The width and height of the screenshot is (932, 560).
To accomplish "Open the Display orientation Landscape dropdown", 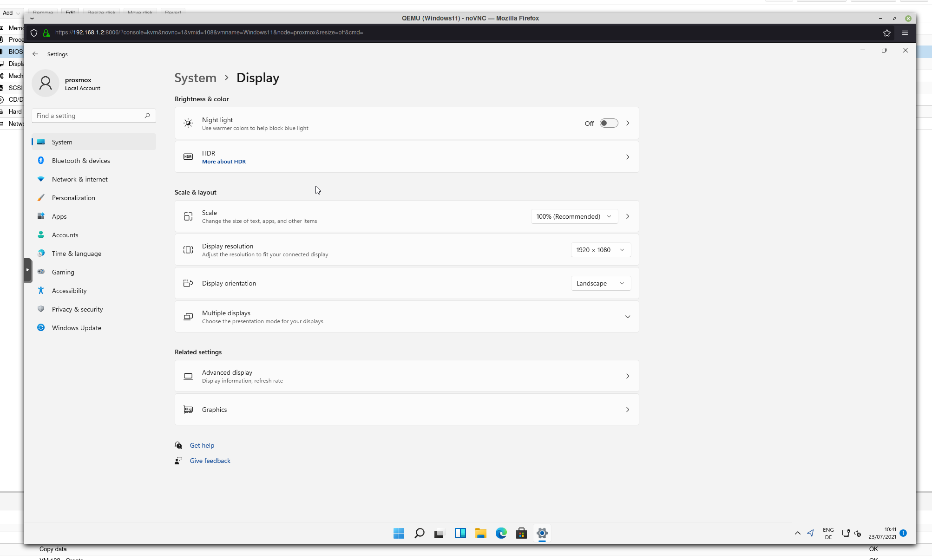I will 600,283.
